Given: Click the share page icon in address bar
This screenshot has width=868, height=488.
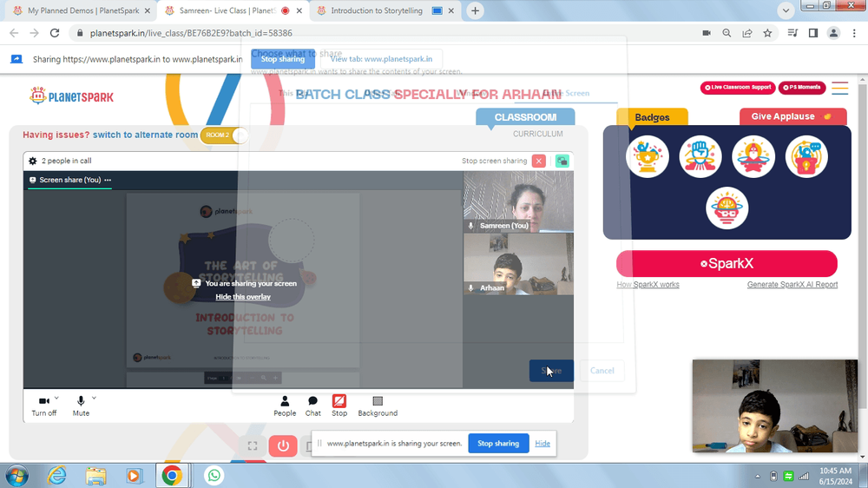Looking at the screenshot, I should 747,33.
